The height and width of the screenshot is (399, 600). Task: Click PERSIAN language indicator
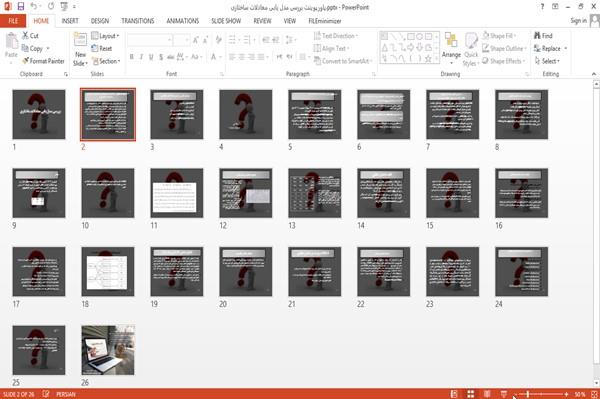[65, 394]
